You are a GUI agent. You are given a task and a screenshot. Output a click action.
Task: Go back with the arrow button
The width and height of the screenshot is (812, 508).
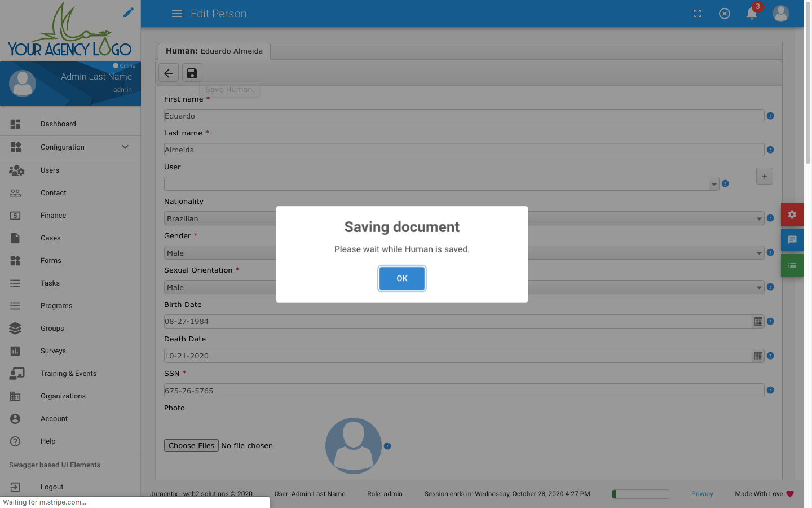pos(169,73)
